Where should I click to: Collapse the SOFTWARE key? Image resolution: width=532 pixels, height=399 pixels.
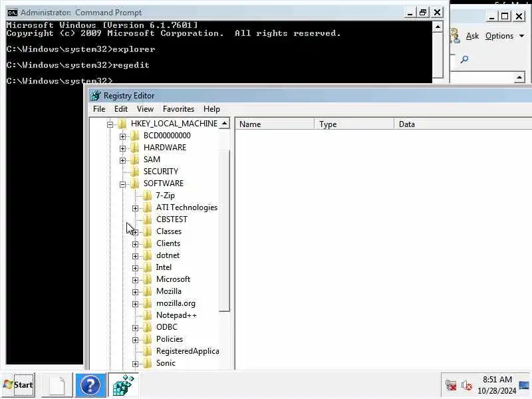(122, 184)
